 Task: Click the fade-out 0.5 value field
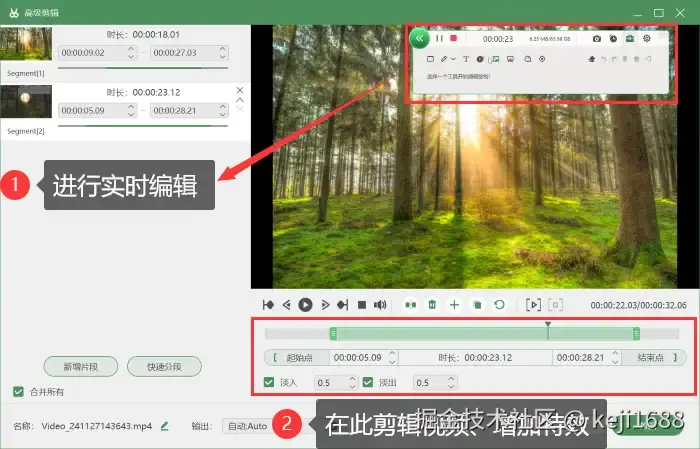(435, 382)
